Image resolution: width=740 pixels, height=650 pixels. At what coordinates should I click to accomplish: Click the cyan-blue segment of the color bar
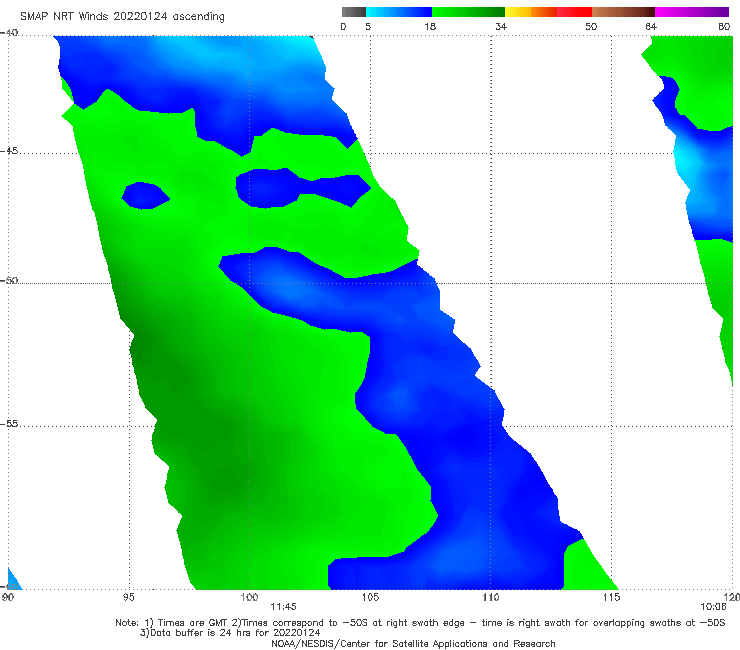[399, 12]
